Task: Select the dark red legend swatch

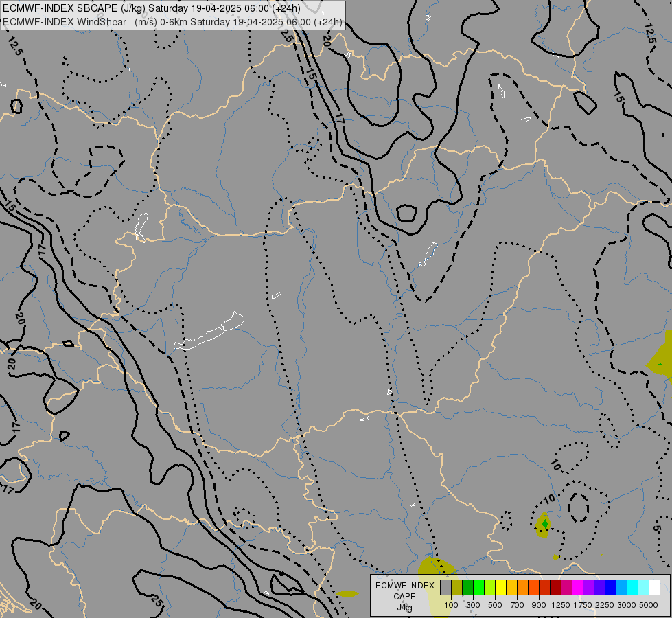Action: pos(556,587)
